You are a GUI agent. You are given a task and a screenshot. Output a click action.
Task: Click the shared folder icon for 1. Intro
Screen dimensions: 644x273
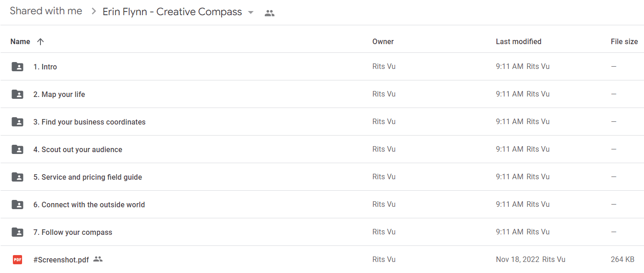click(17, 67)
